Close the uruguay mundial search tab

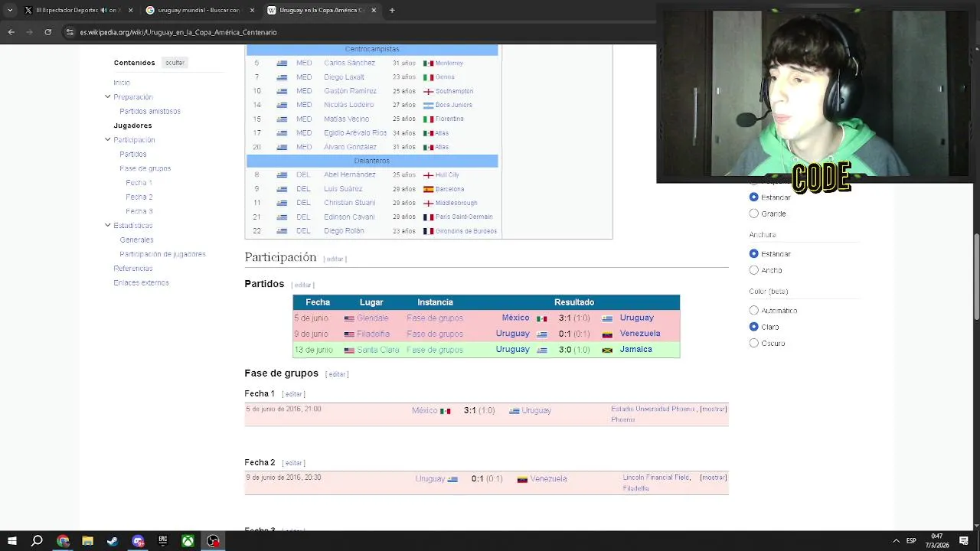[252, 11]
